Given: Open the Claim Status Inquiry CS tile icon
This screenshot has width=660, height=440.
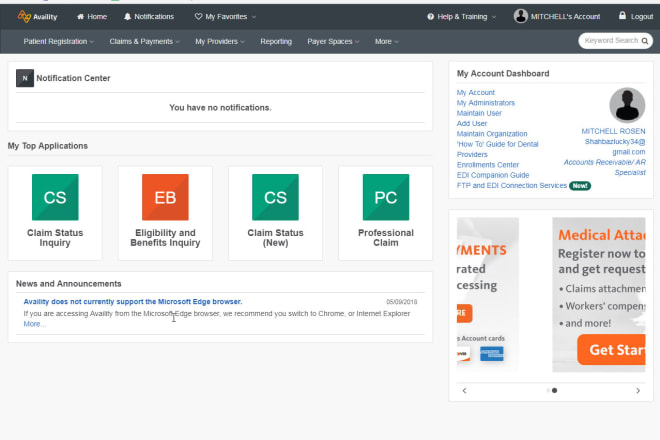Looking at the screenshot, I should (55, 197).
